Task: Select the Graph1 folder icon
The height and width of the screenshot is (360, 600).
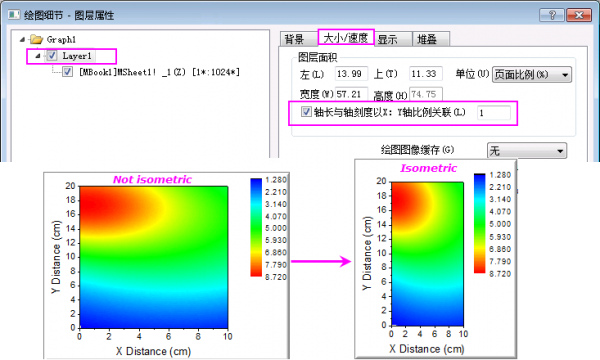Action: coord(36,39)
